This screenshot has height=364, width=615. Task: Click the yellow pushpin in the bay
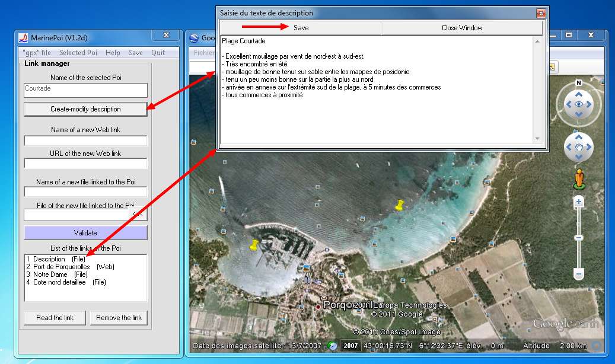pos(399,205)
